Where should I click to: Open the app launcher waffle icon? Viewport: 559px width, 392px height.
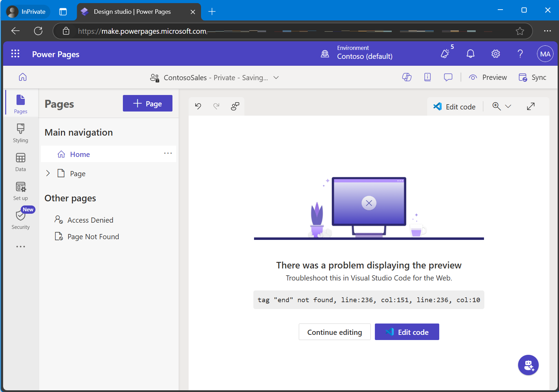(15, 54)
